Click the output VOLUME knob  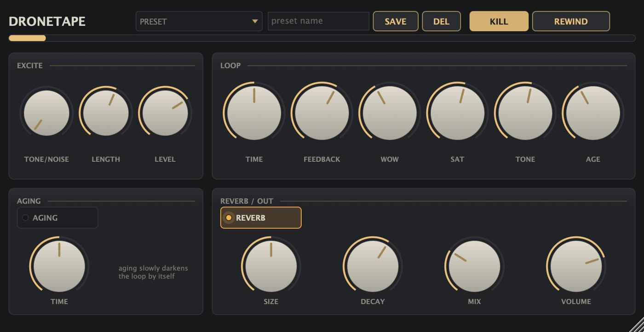pyautogui.click(x=576, y=266)
